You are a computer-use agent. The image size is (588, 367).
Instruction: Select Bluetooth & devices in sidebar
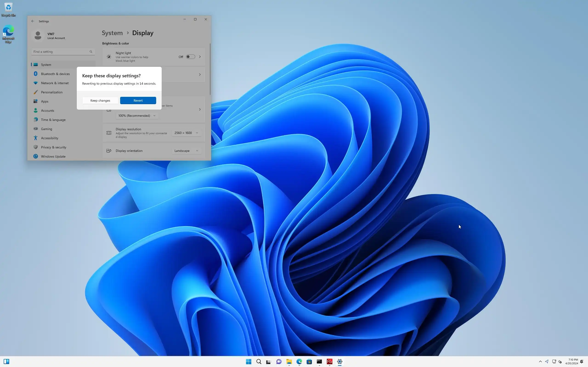[x=55, y=74]
